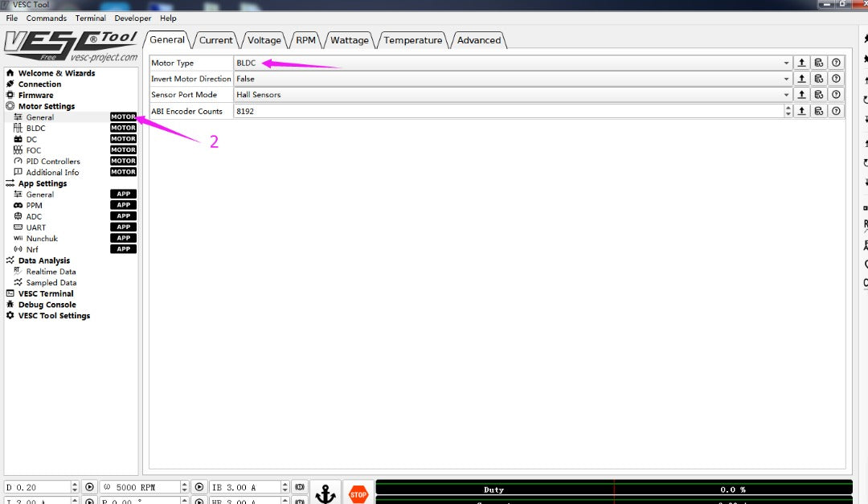Click the 5000 RPM input field

point(141,487)
